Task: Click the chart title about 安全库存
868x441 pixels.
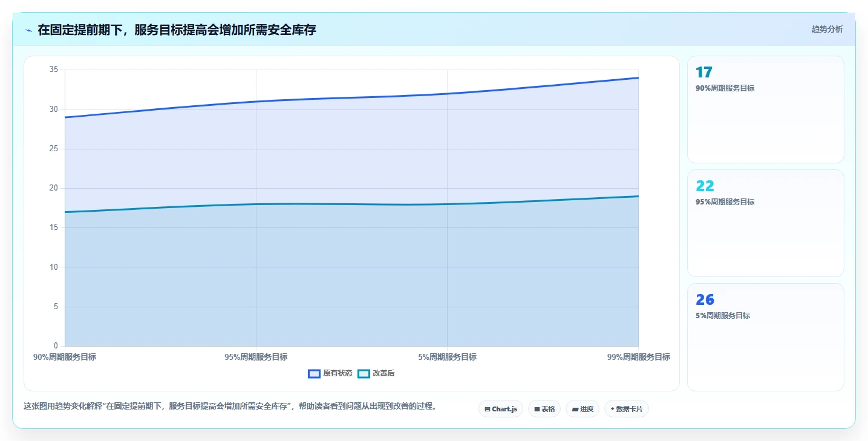Action: [x=177, y=30]
